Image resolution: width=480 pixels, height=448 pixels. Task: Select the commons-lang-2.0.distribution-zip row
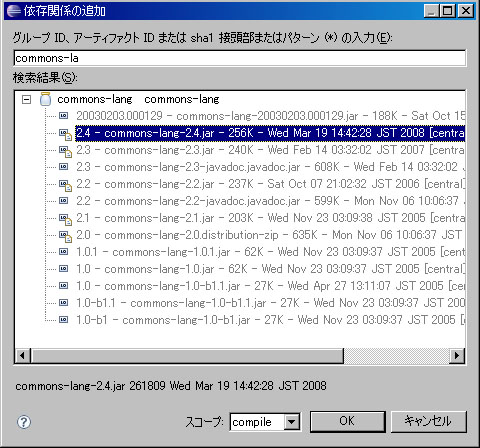[270, 235]
